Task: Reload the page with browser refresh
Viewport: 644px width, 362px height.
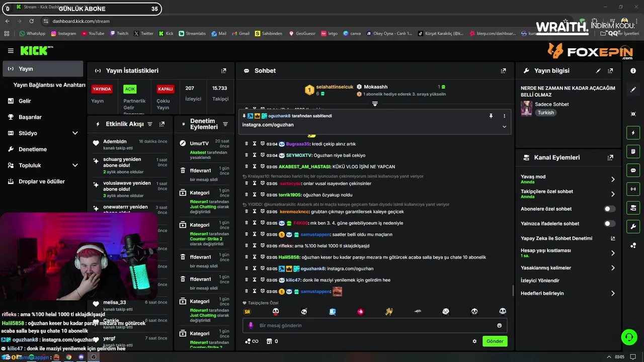Action: (32, 21)
